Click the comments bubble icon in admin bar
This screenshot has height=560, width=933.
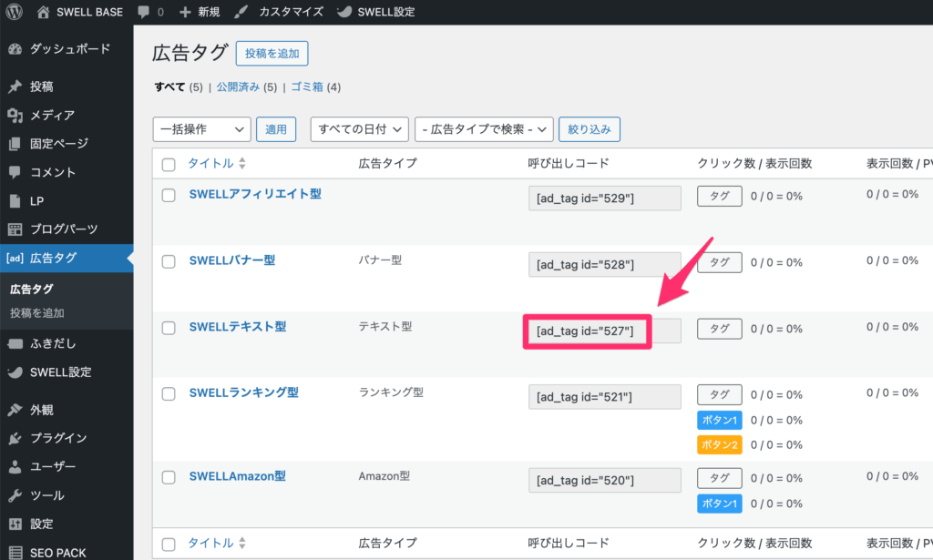143,13
